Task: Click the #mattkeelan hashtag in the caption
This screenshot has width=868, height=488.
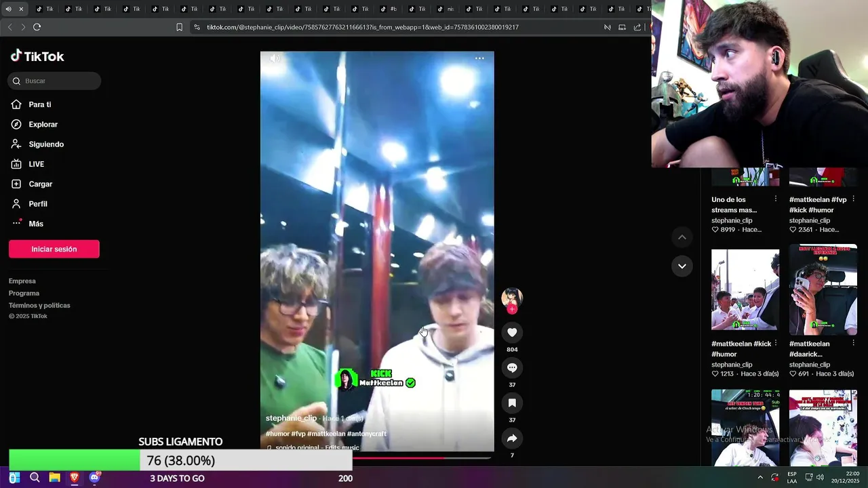Action: (326, 434)
